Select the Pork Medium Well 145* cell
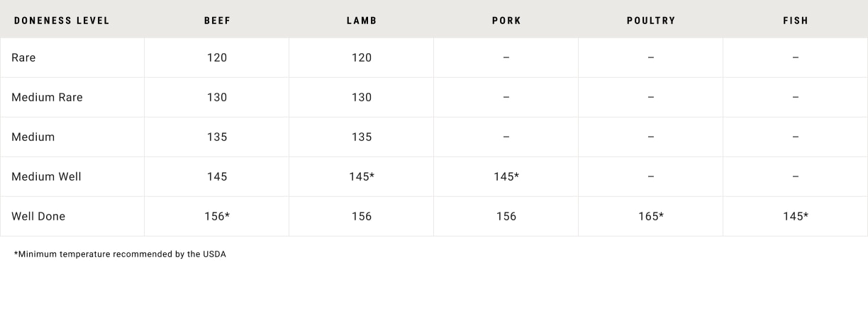868x311 pixels. tap(506, 176)
